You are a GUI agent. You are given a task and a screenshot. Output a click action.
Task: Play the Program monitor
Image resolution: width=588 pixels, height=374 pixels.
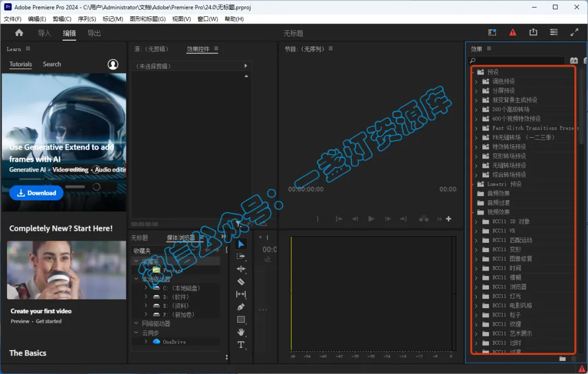click(371, 219)
